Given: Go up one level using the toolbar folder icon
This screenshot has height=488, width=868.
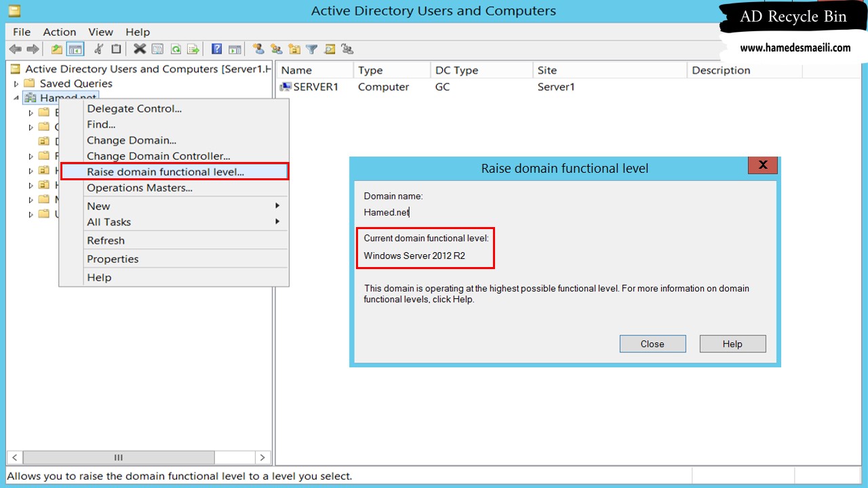Looking at the screenshot, I should (57, 49).
